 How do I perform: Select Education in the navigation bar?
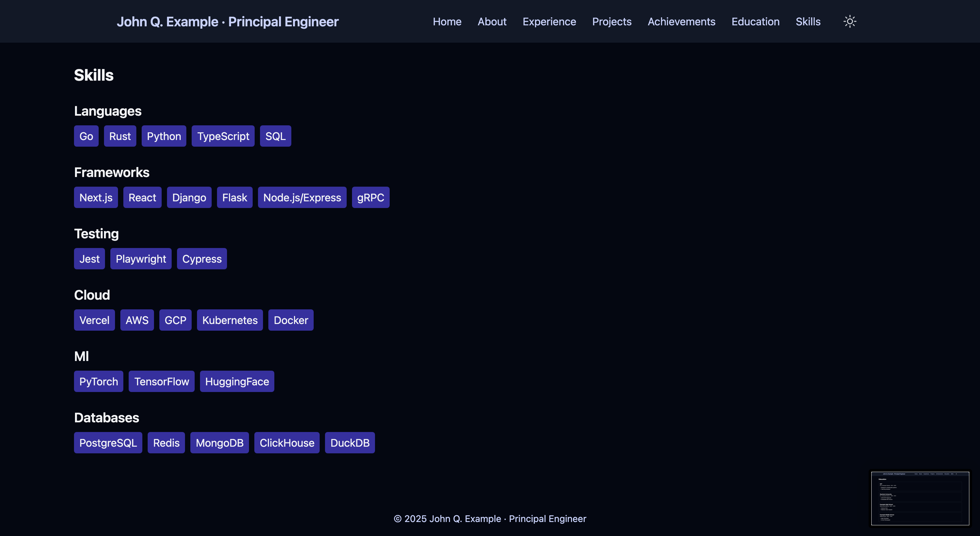pyautogui.click(x=755, y=22)
